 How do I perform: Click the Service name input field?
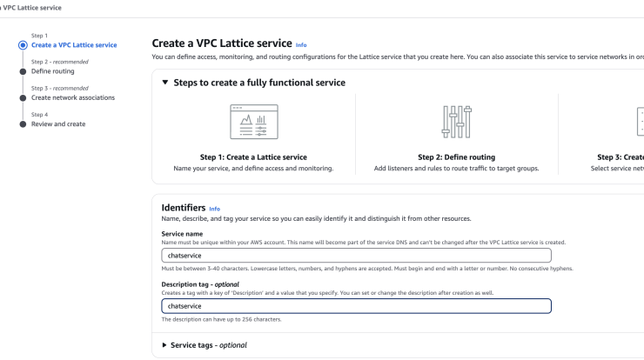pyautogui.click(x=356, y=256)
